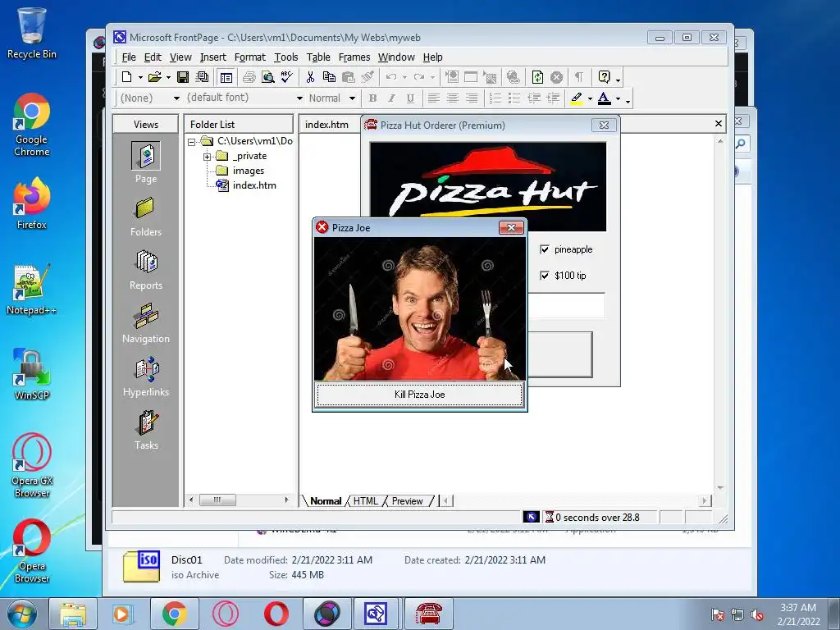The width and height of the screenshot is (840, 630).
Task: Click the FrontPage Help question icon
Action: (x=604, y=77)
